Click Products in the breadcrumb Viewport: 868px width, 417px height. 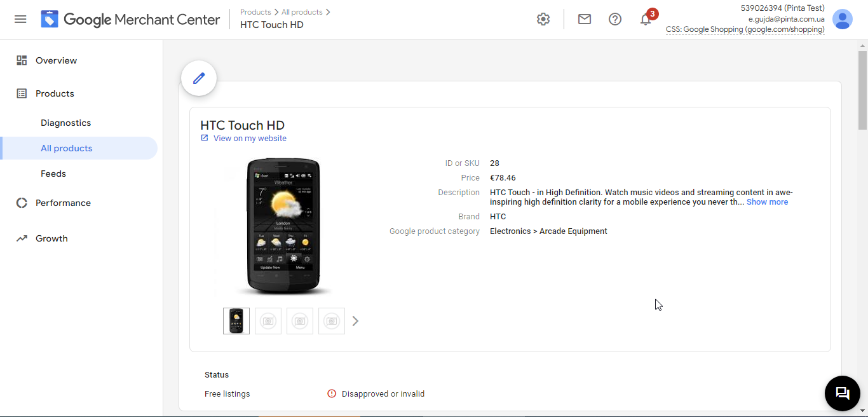255,12
